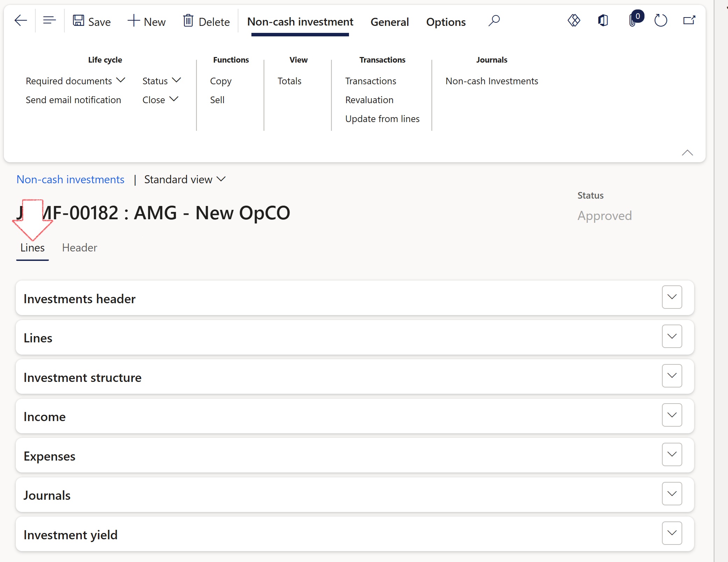Refresh the page with the circular arrow
This screenshot has width=728, height=562.
click(661, 21)
